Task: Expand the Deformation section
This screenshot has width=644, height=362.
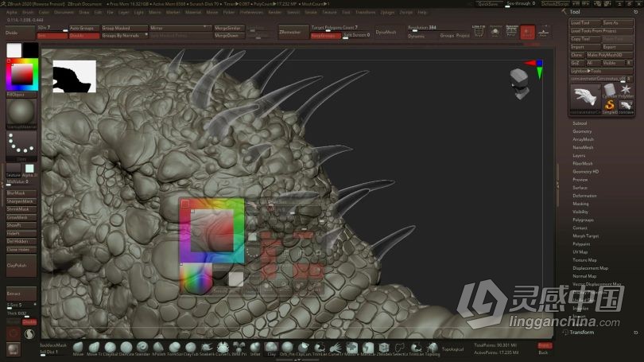Action: [584, 196]
